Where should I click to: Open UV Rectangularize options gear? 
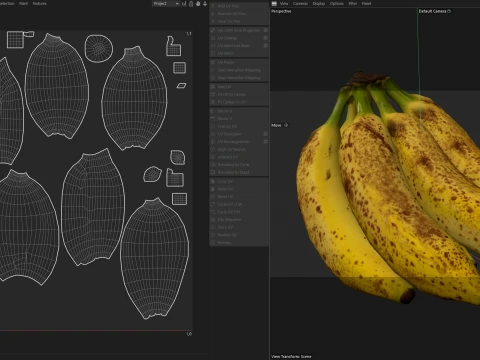coord(265,141)
